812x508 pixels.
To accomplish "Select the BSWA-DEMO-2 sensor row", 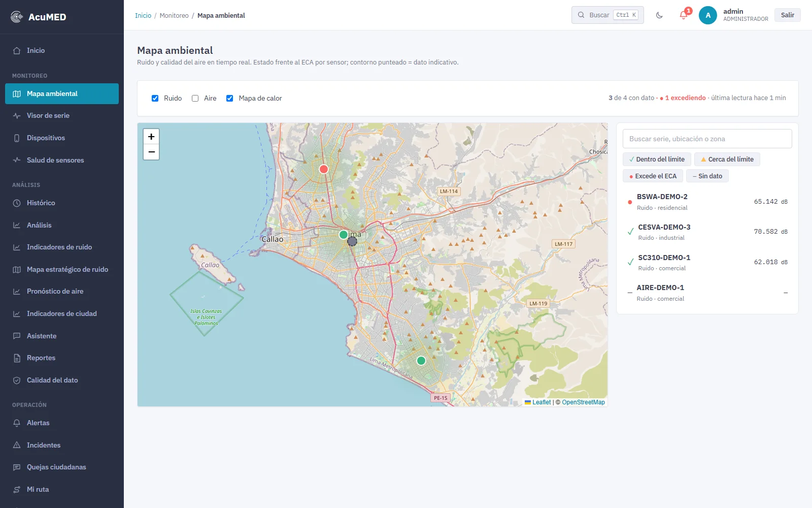I will (x=707, y=202).
